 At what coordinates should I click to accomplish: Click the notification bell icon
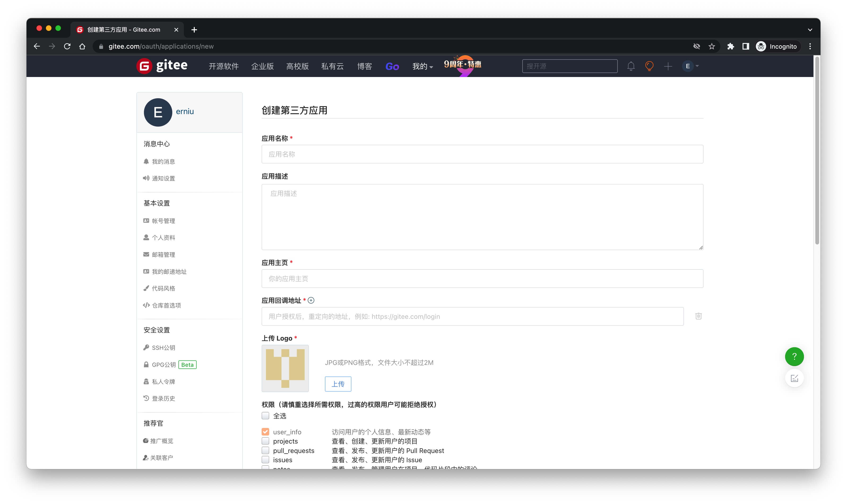click(x=631, y=66)
